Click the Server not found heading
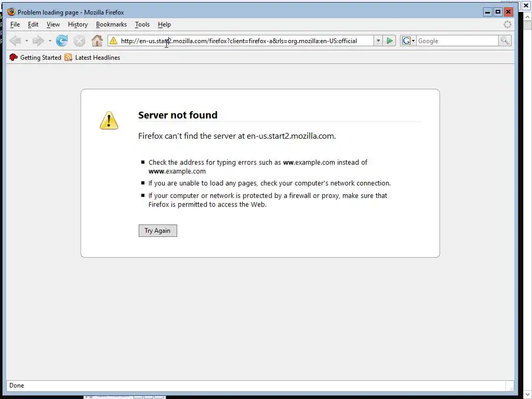Screen dimensions: 532x399 178,115
